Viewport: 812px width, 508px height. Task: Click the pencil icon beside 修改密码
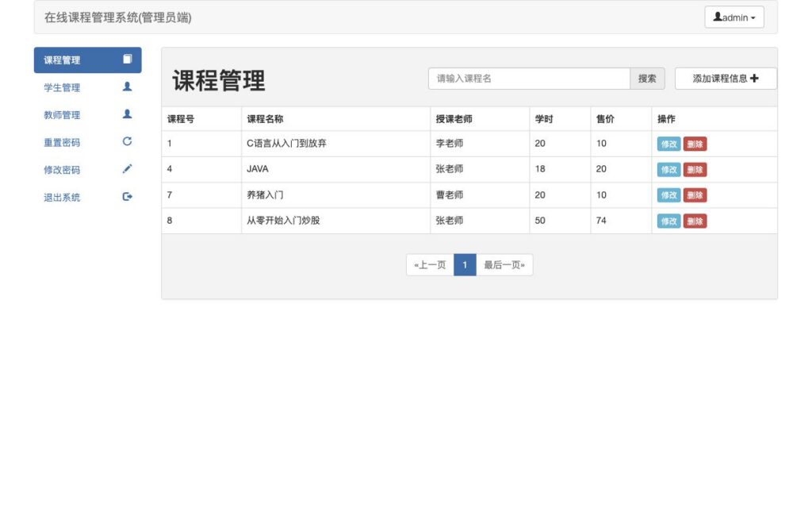coord(127,169)
